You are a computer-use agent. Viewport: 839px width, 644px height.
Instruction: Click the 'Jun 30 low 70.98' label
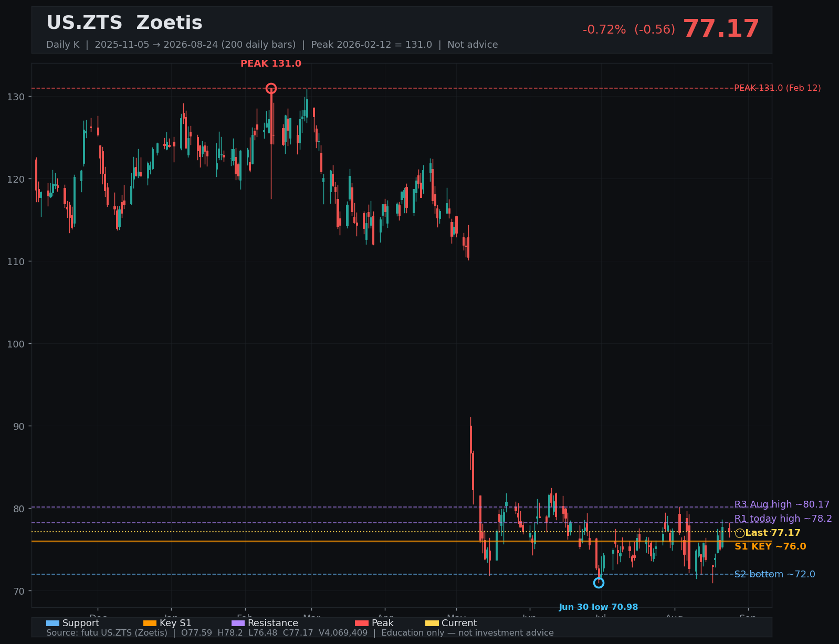[x=599, y=607]
